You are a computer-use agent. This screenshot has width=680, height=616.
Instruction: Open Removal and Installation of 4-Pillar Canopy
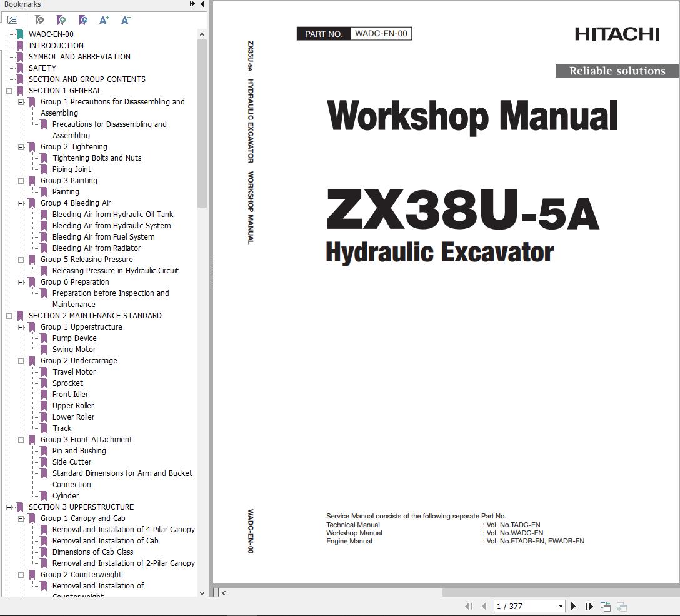[124, 530]
